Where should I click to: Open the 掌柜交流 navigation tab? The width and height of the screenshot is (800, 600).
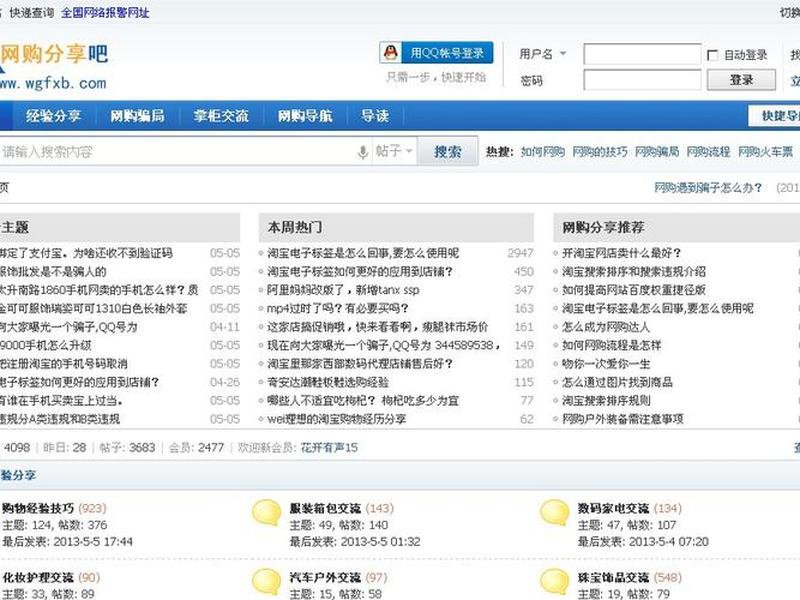click(x=221, y=116)
